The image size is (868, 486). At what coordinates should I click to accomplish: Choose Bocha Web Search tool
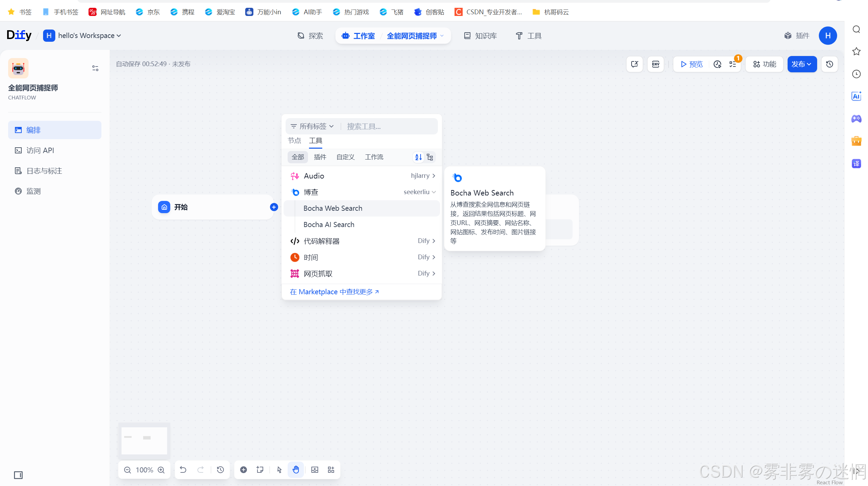362,208
